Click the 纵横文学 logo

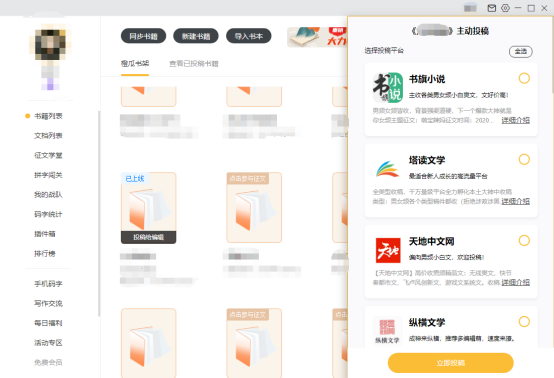point(388,330)
